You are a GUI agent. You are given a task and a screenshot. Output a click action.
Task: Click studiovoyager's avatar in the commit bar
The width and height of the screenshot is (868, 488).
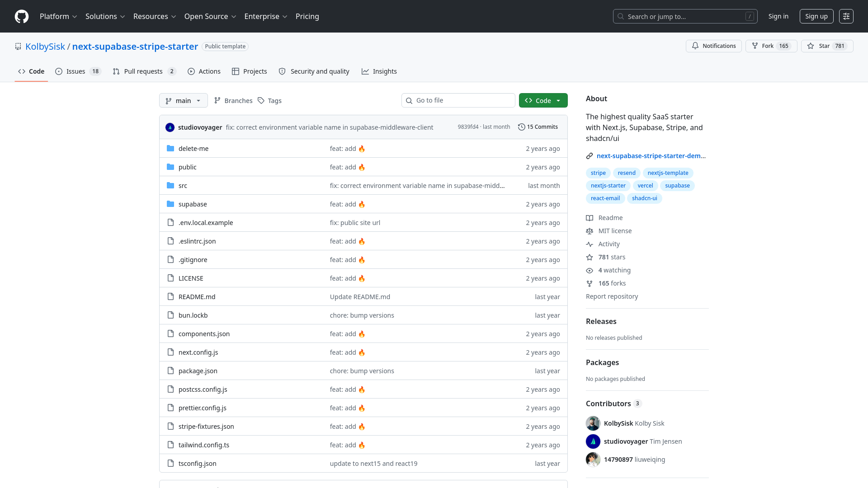click(x=170, y=127)
